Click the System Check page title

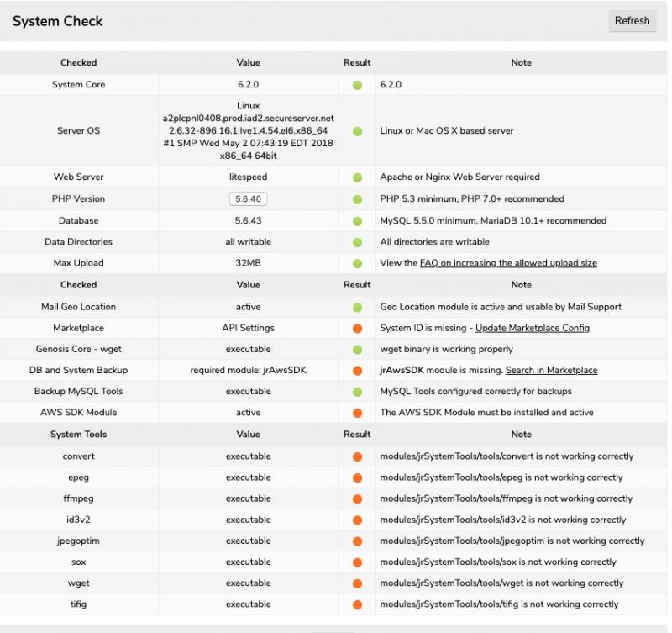tap(58, 21)
